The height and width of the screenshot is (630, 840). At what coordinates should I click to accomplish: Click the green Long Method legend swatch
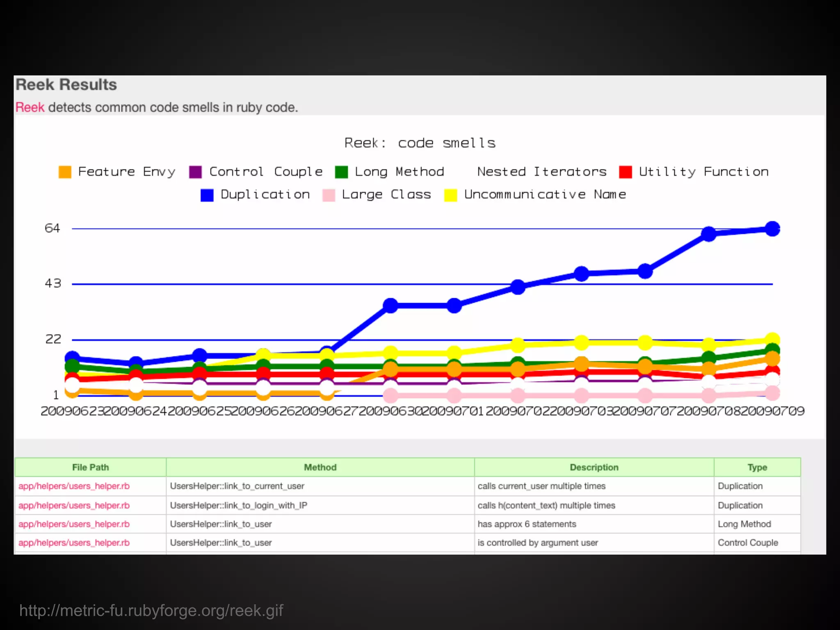coord(341,172)
